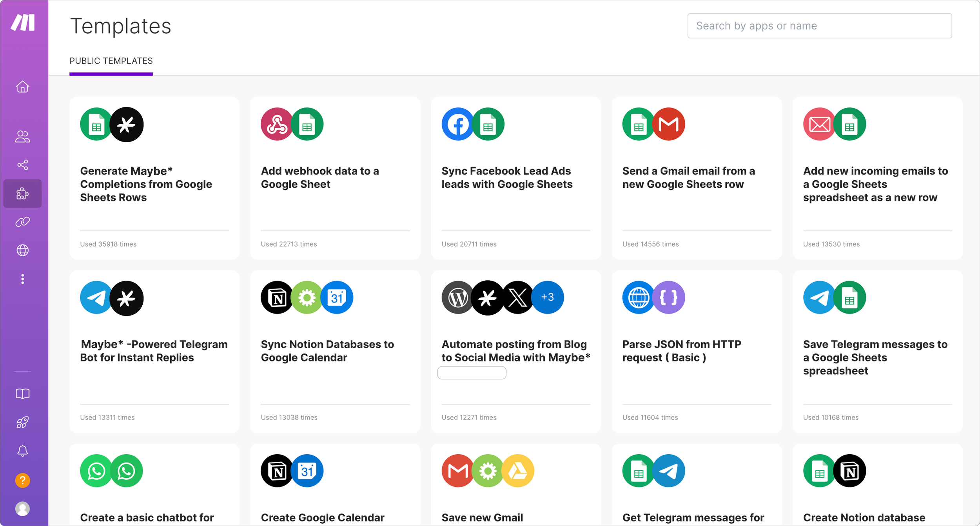This screenshot has width=980, height=526.
Task: Open the Resource hub book icon
Action: [23, 394]
